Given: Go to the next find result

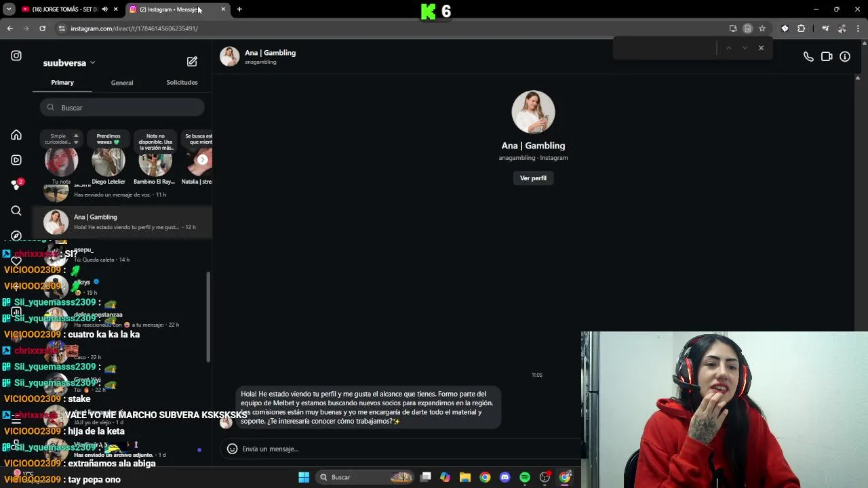Looking at the screenshot, I should (x=745, y=47).
